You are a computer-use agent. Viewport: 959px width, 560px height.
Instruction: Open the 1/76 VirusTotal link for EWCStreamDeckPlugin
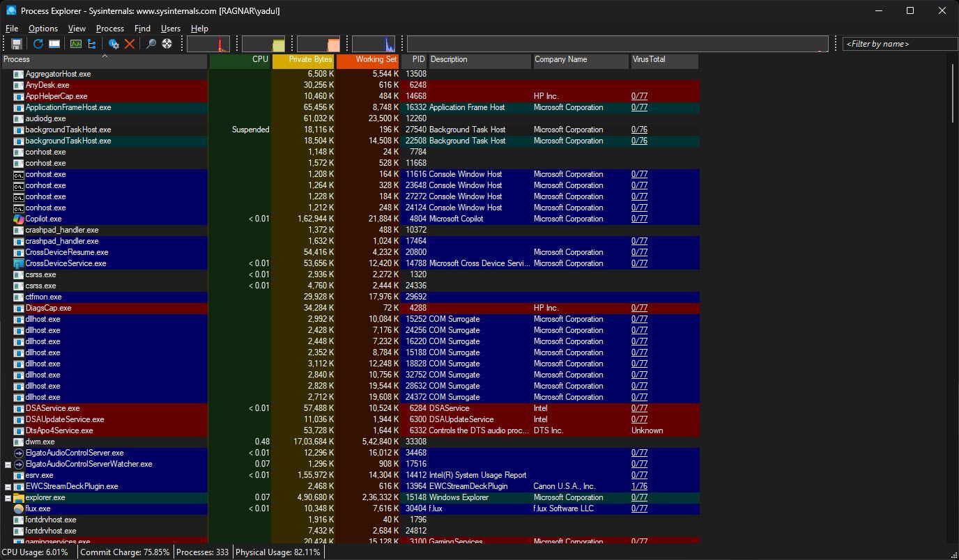point(639,486)
